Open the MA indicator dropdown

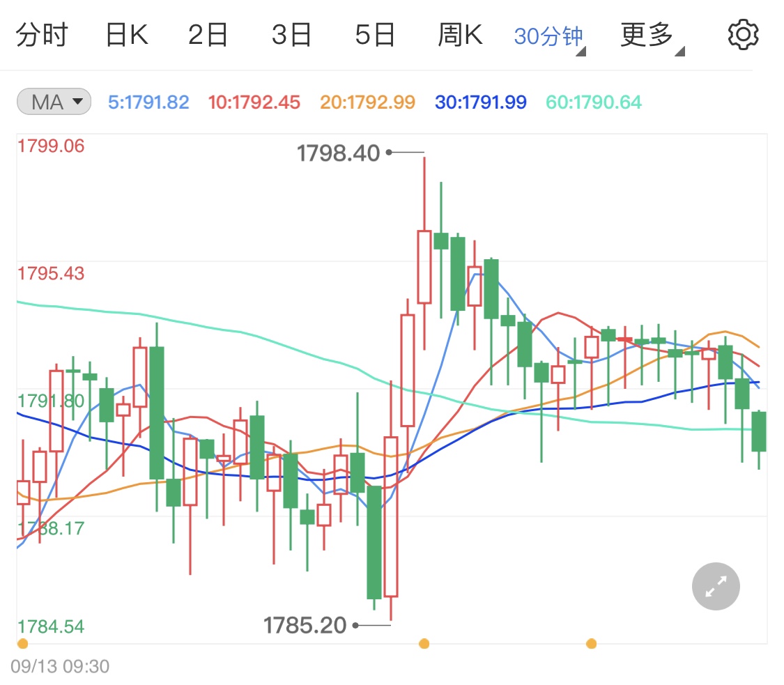[54, 102]
